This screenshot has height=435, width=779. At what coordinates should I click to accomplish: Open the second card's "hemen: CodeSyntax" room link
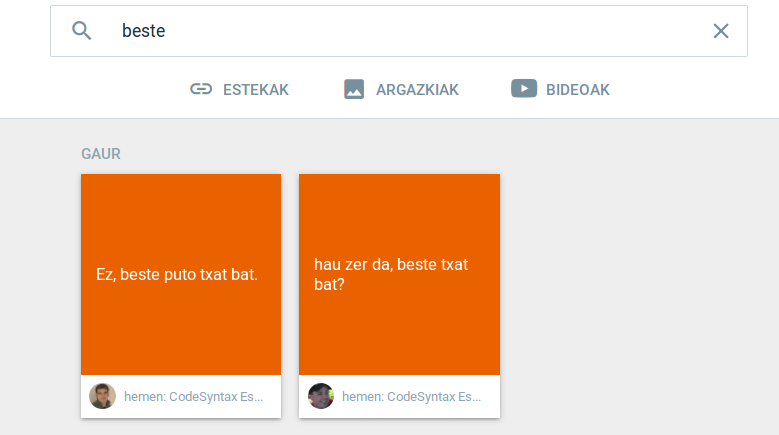[412, 397]
